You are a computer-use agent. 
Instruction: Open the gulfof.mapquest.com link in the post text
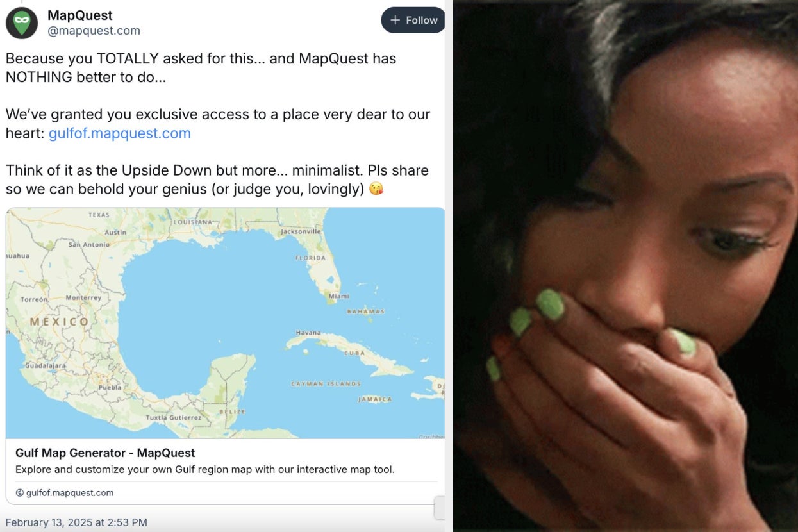[120, 133]
